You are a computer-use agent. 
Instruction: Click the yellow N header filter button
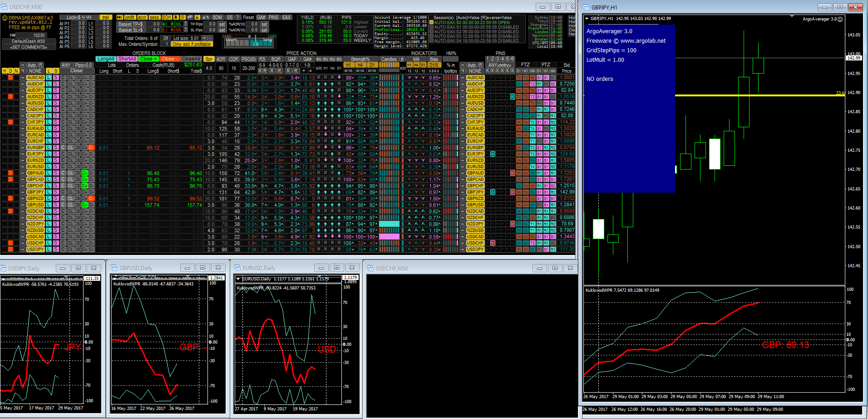click(x=16, y=71)
